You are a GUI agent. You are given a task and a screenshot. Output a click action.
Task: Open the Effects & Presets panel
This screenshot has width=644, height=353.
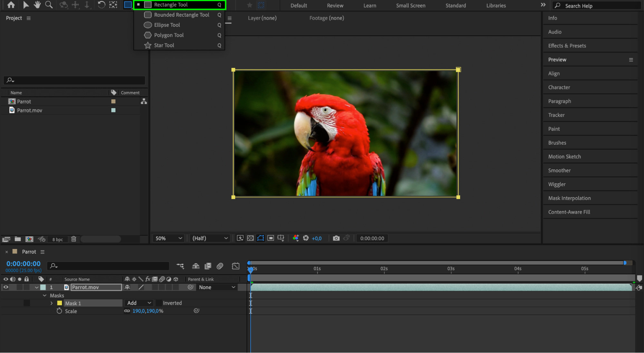pyautogui.click(x=567, y=46)
